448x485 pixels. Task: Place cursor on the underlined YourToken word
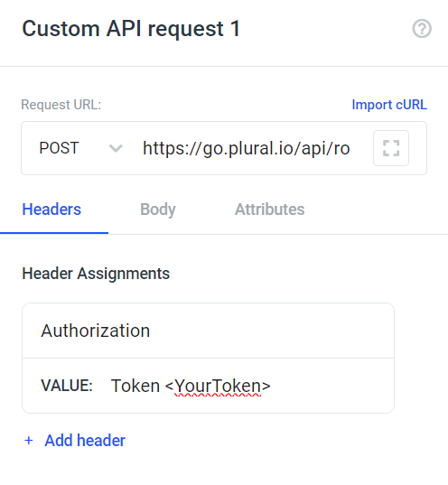click(x=218, y=386)
